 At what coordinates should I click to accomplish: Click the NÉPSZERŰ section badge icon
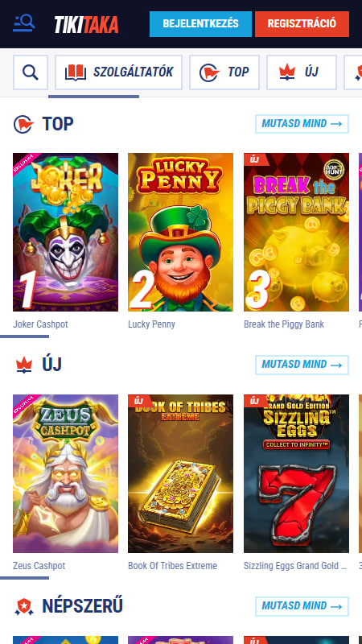click(24, 606)
